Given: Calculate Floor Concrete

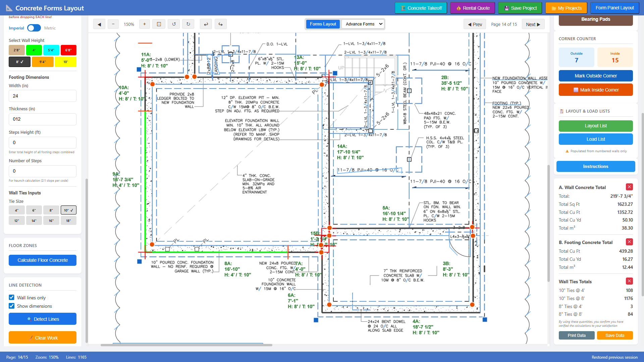Looking at the screenshot, I should tap(43, 260).
